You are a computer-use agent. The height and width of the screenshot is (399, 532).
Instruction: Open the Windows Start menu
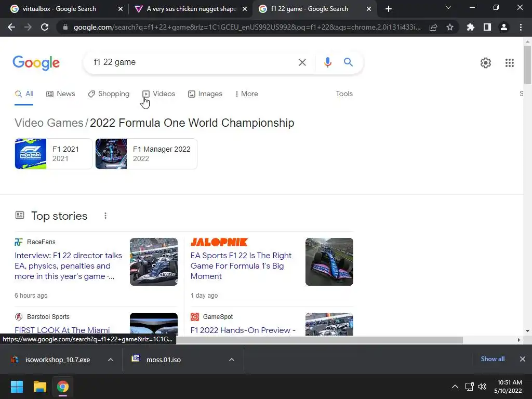(17, 387)
